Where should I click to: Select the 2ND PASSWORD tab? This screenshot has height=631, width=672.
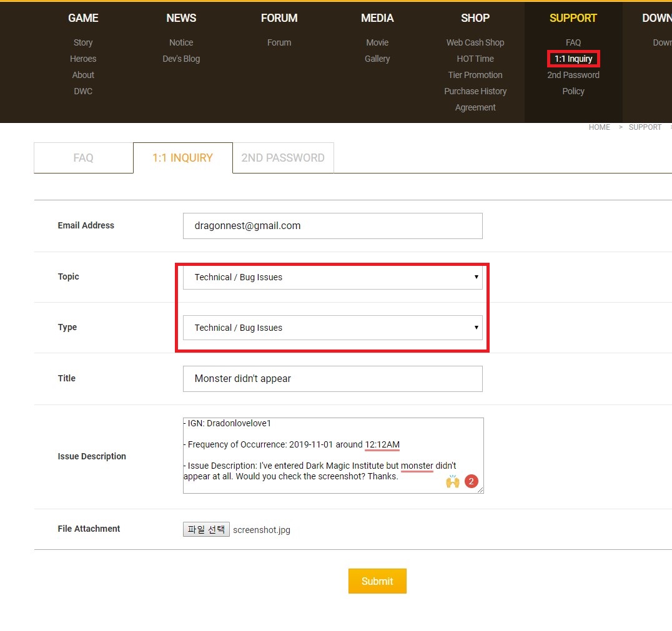click(x=283, y=158)
